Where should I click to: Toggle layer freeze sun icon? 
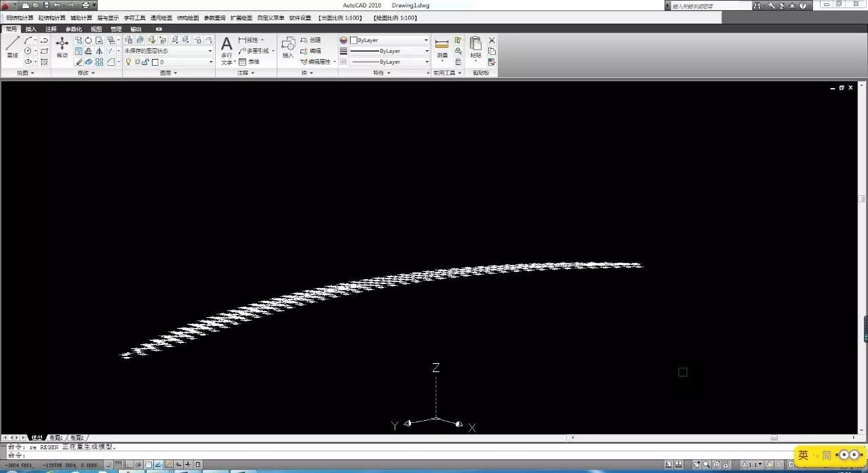137,62
